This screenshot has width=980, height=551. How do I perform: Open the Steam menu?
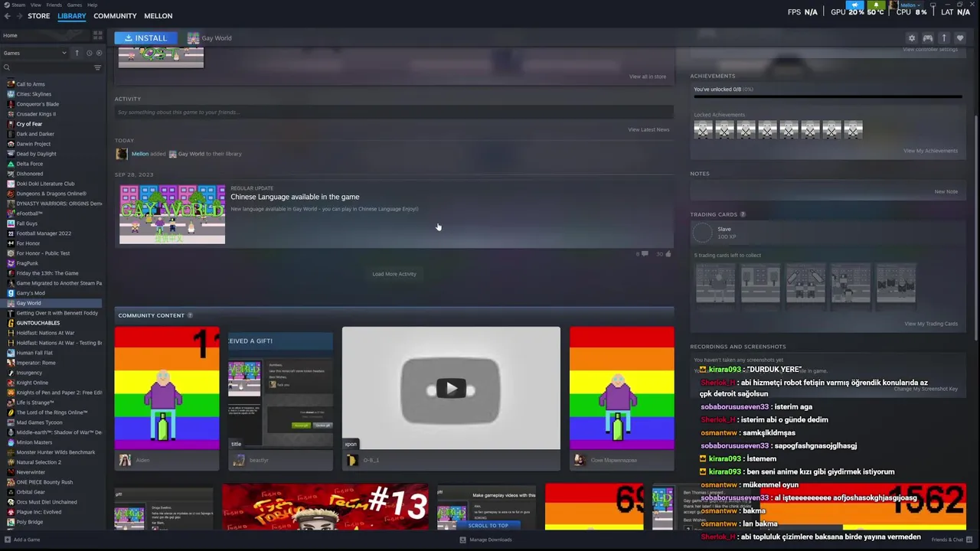[x=18, y=5]
